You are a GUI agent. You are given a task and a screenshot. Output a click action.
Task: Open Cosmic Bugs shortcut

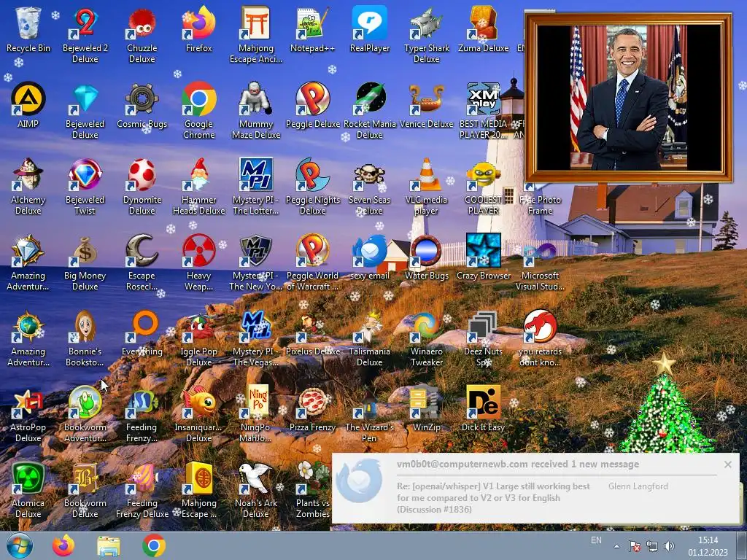point(142,105)
